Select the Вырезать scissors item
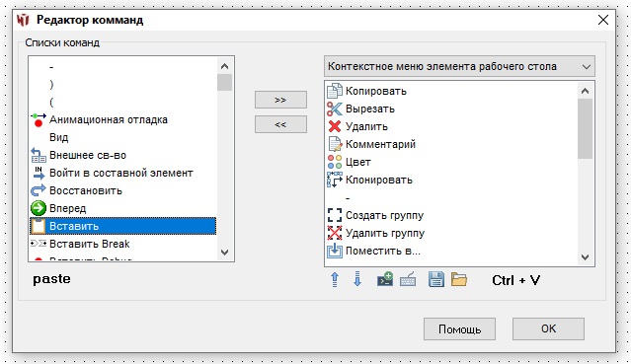This screenshot has height=364, width=631. click(360, 109)
